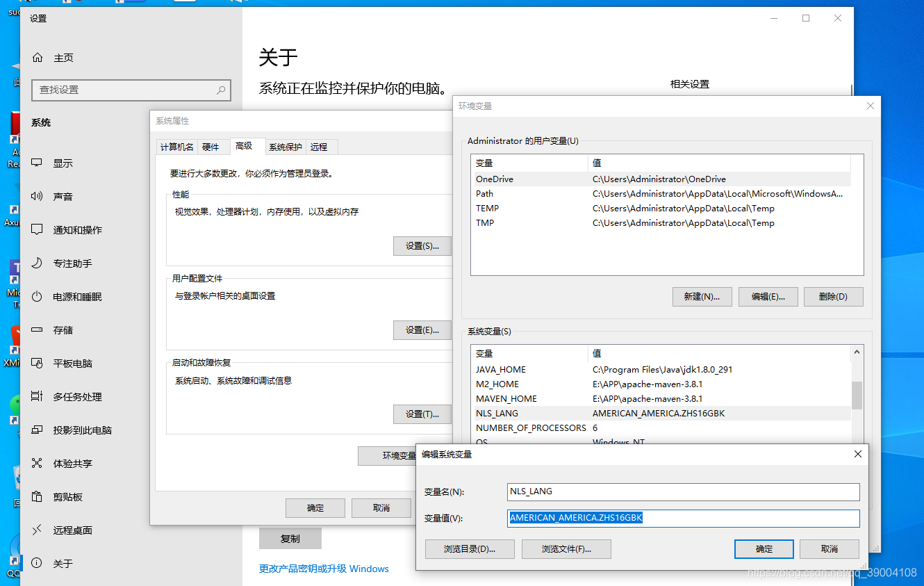Open Storage (存储) settings
The width and height of the screenshot is (924, 586).
tap(63, 329)
